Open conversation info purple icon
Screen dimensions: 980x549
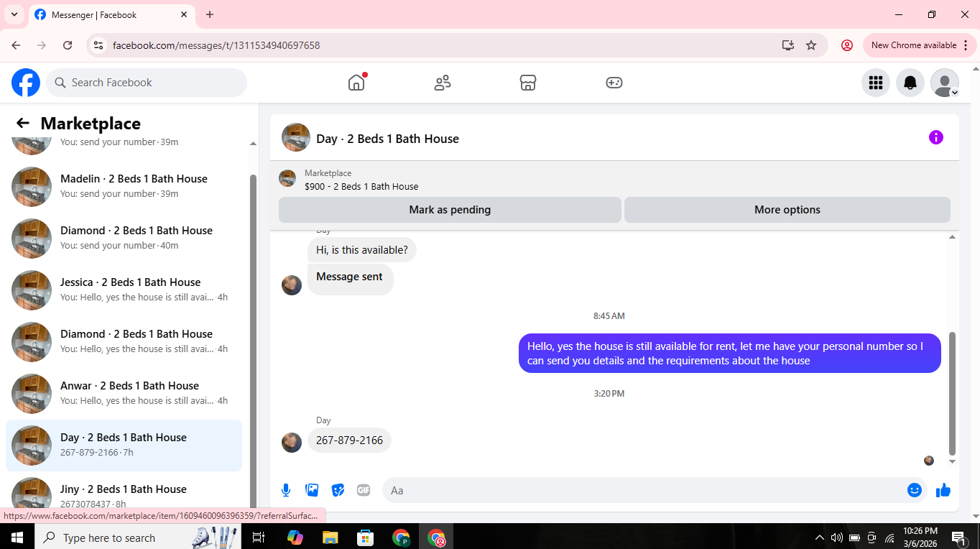(935, 137)
